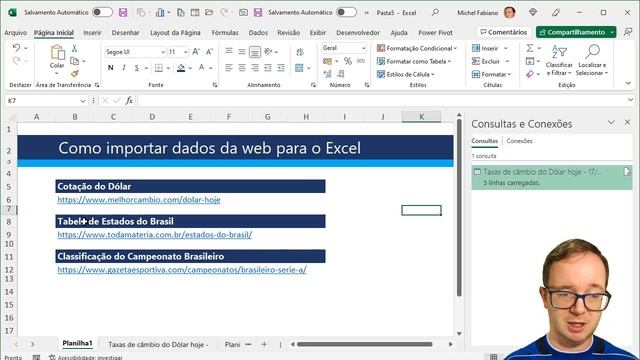Screen dimensions: 640x360
Task: Open the Excluir cells dropdown
Action: click(507, 61)
